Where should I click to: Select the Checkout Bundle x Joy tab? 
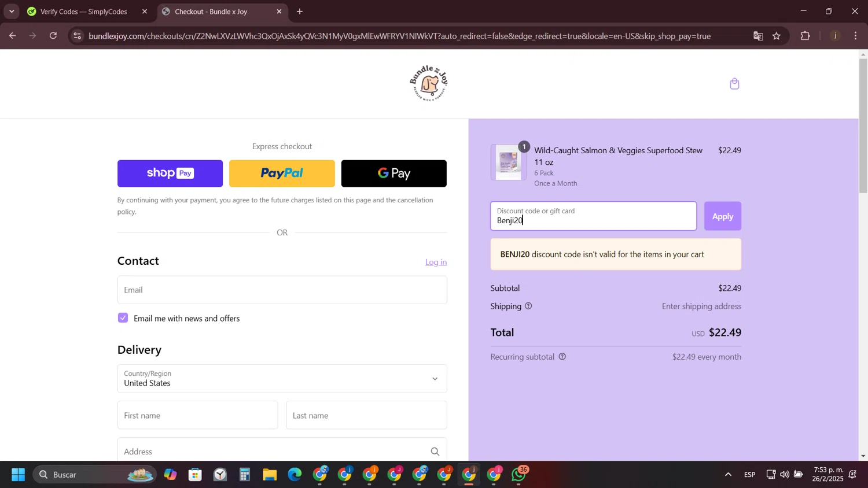click(x=211, y=12)
